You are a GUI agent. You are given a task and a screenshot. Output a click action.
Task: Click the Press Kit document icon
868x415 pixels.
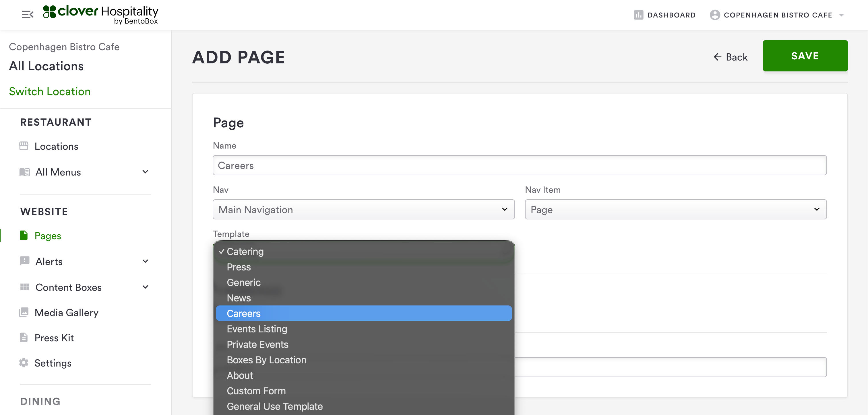[24, 338]
